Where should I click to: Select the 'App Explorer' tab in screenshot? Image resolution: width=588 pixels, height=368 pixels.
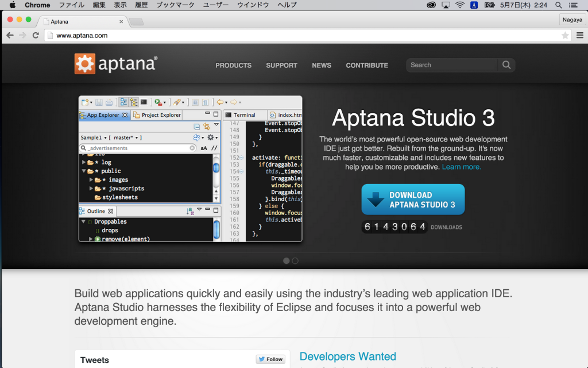click(105, 115)
